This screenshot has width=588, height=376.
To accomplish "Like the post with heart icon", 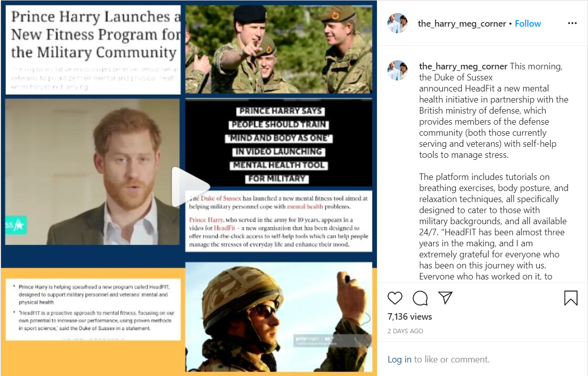I will coord(395,298).
